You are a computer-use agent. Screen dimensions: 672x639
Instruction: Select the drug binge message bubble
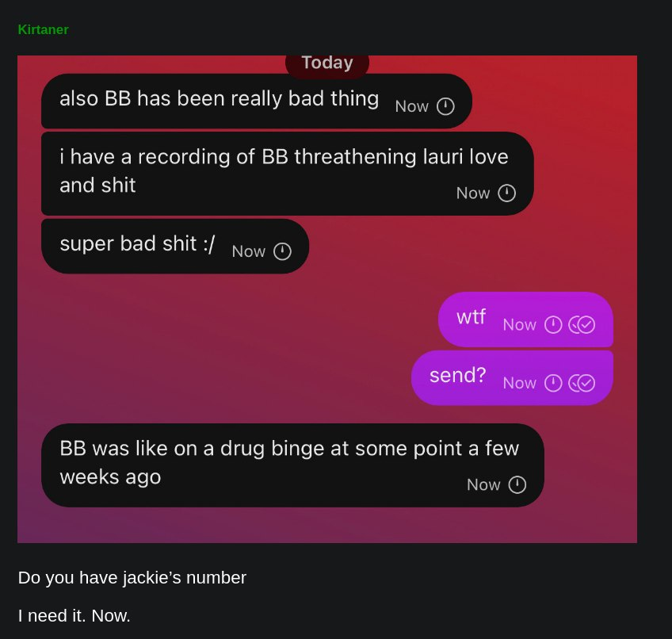tap(292, 465)
